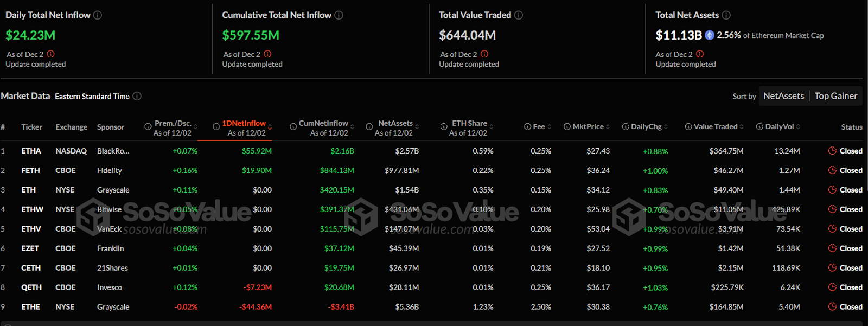Click the $55.92M net inflow value
Image resolution: width=868 pixels, height=326 pixels.
click(257, 151)
